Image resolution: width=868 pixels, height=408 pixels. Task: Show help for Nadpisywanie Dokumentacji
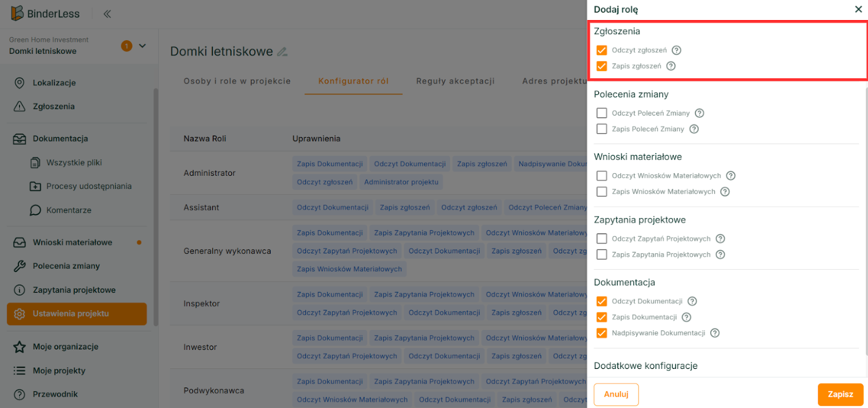[715, 333]
